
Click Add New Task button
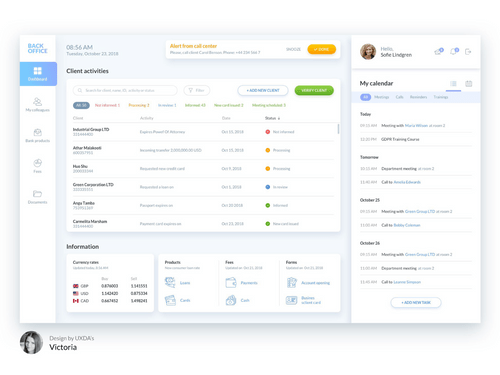[416, 302]
